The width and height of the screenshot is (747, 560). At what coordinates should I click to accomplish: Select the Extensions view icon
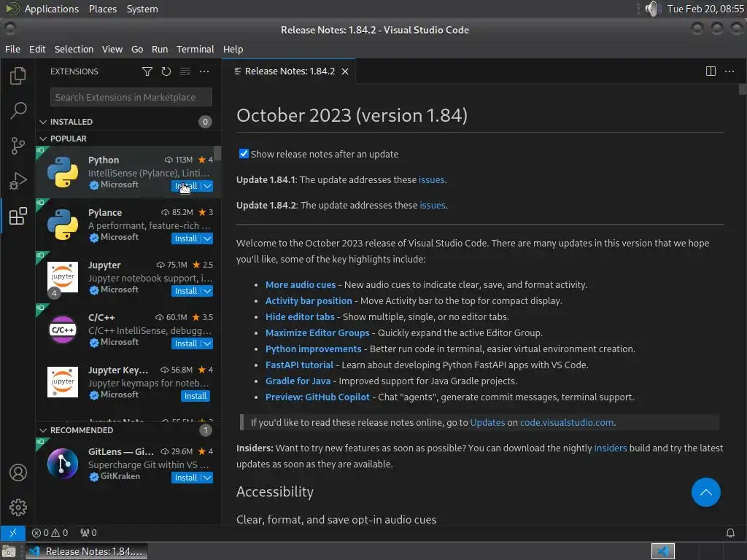click(18, 216)
